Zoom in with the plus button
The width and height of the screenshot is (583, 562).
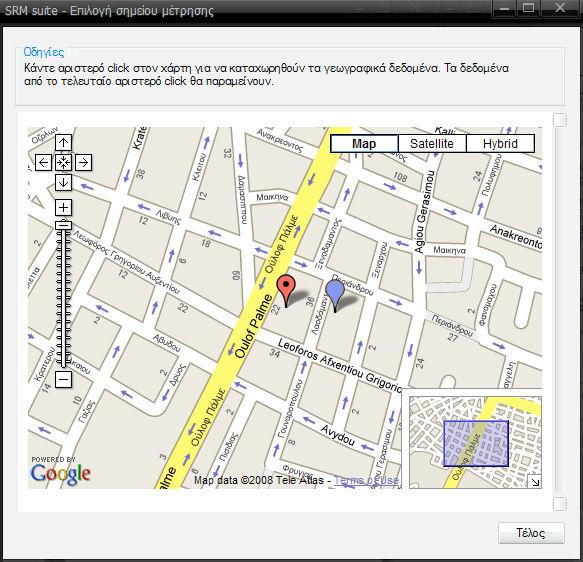point(63,207)
